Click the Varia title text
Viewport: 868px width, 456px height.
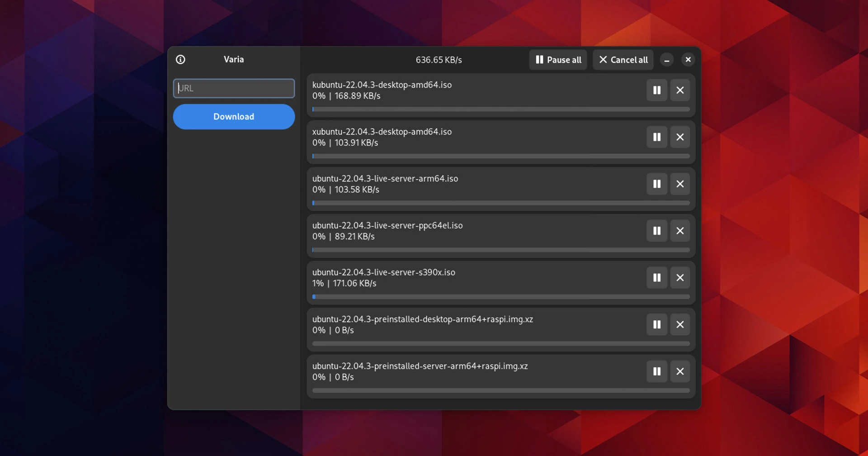click(x=234, y=59)
